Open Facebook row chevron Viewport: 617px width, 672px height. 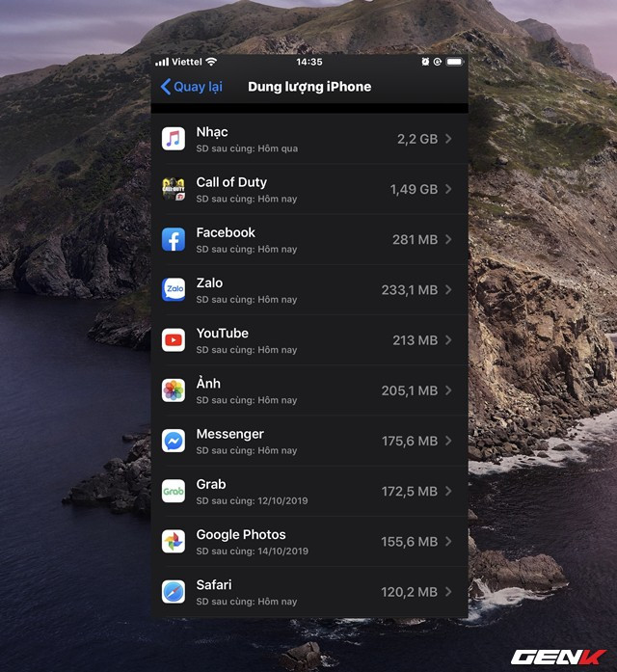point(448,239)
